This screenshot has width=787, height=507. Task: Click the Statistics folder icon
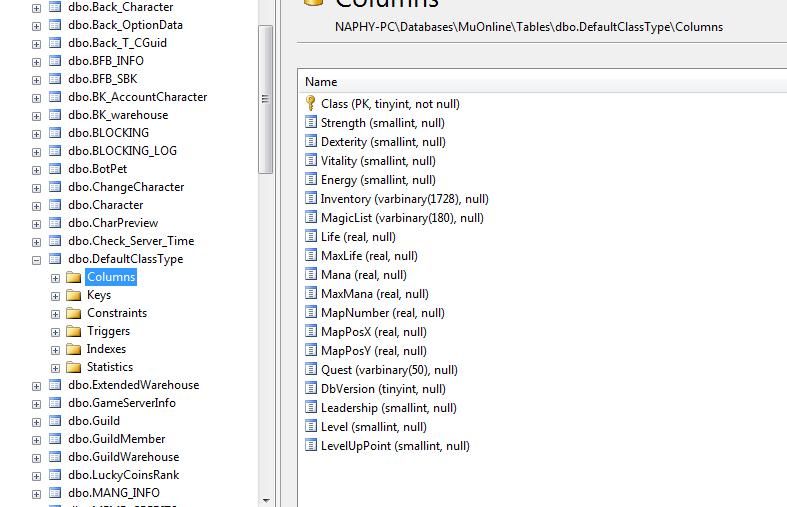point(73,367)
